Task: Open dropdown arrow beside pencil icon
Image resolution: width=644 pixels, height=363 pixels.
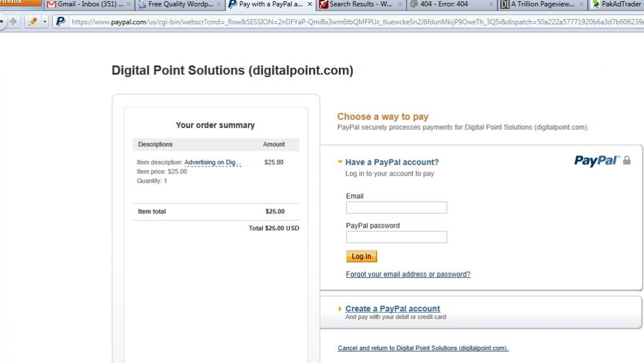Action: pos(45,21)
